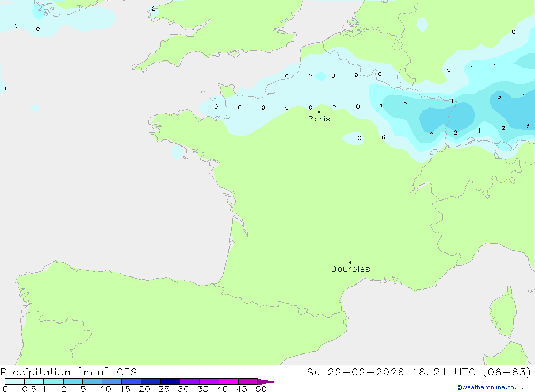The image size is (535, 392).
Task: Open the weatheronline.co.uk copyright link
Action: tap(490, 387)
